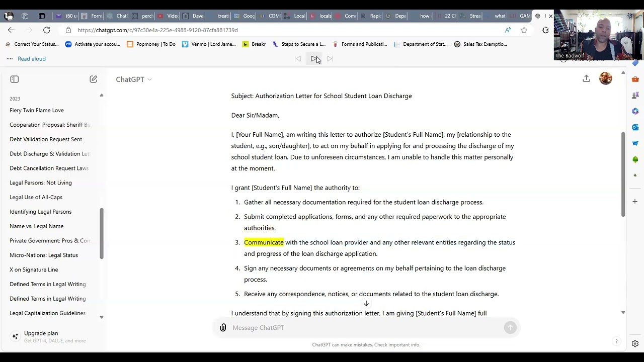
Task: Open the Venmo bookmark in the favorites bar
Action: [x=209, y=44]
